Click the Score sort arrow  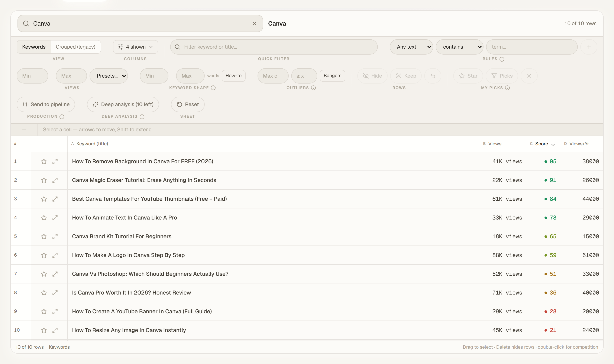click(553, 144)
